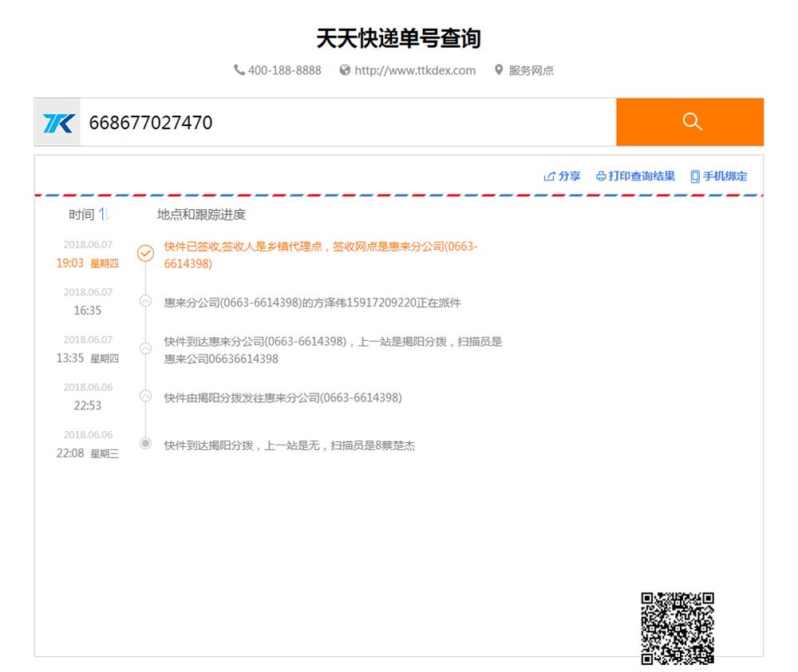Click the QR code image

pos(678,628)
